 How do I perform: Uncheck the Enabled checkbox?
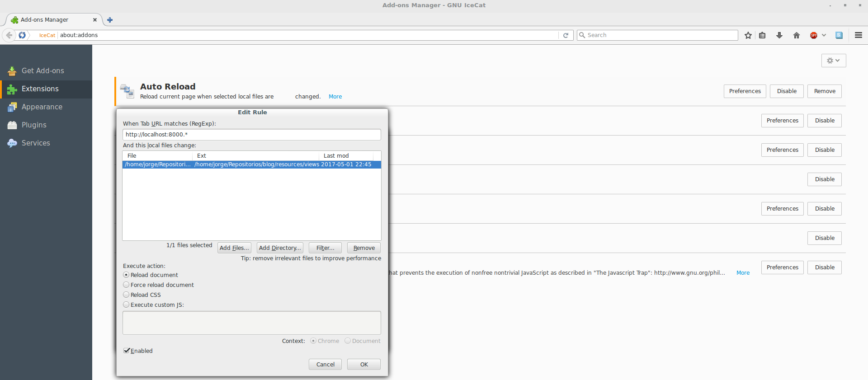(x=127, y=351)
